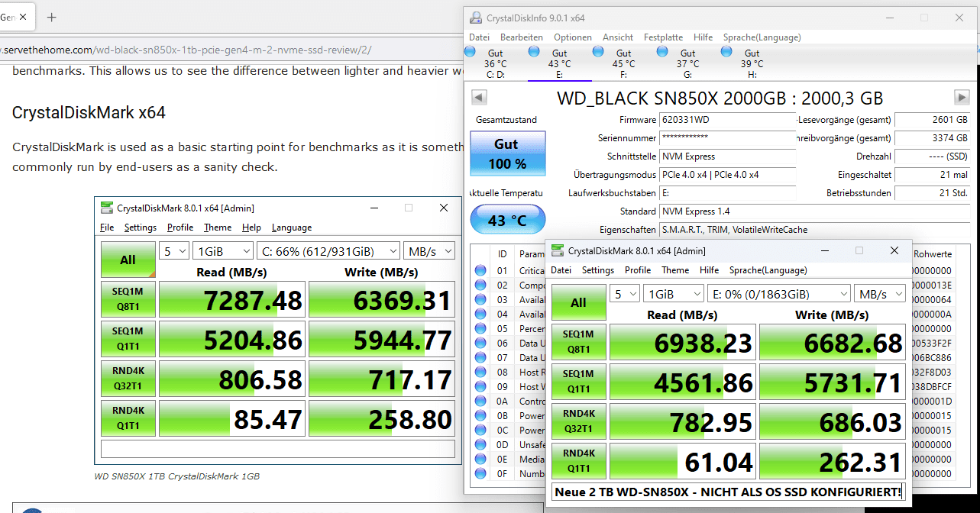Click the browser address bar URL
The image size is (980, 513).
pyautogui.click(x=187, y=50)
